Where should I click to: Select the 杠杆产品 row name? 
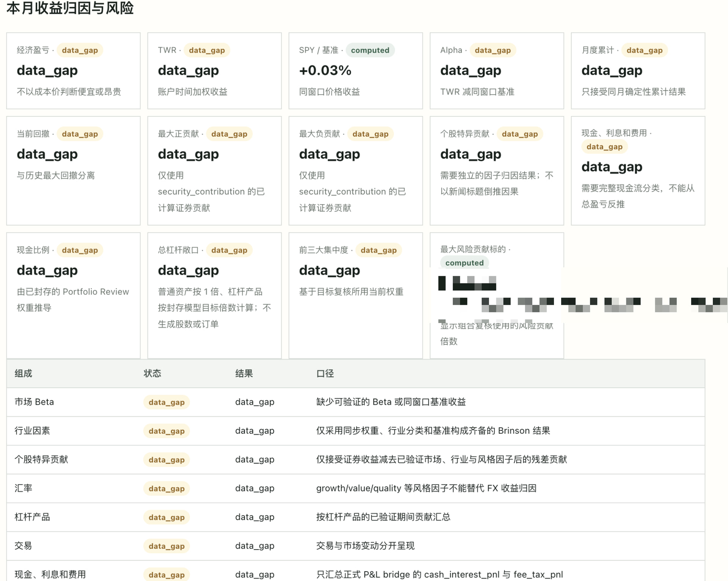coord(32,517)
